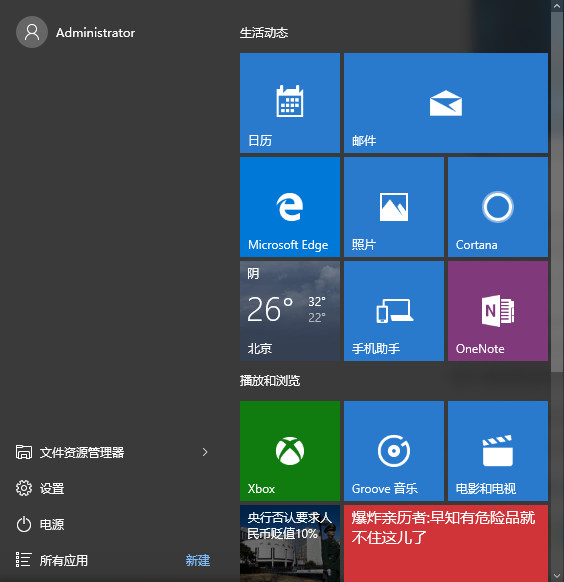Click the power symbol icon

pos(24,524)
